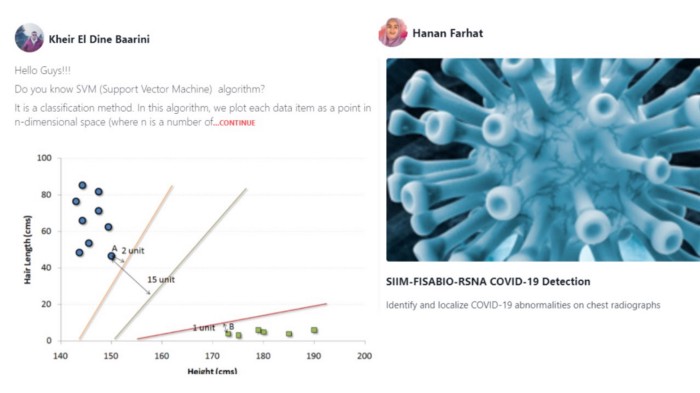Click data point A on the chart
The height and width of the screenshot is (393, 700).
[x=111, y=256]
